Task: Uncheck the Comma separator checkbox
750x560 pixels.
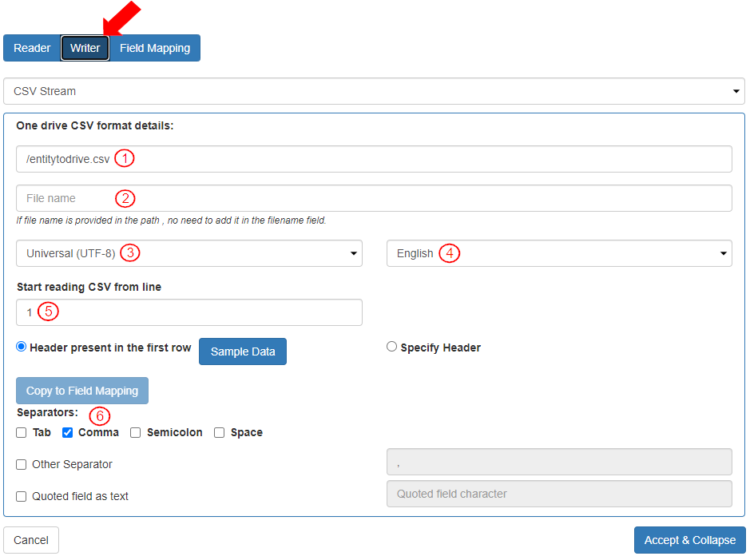Action: (68, 433)
